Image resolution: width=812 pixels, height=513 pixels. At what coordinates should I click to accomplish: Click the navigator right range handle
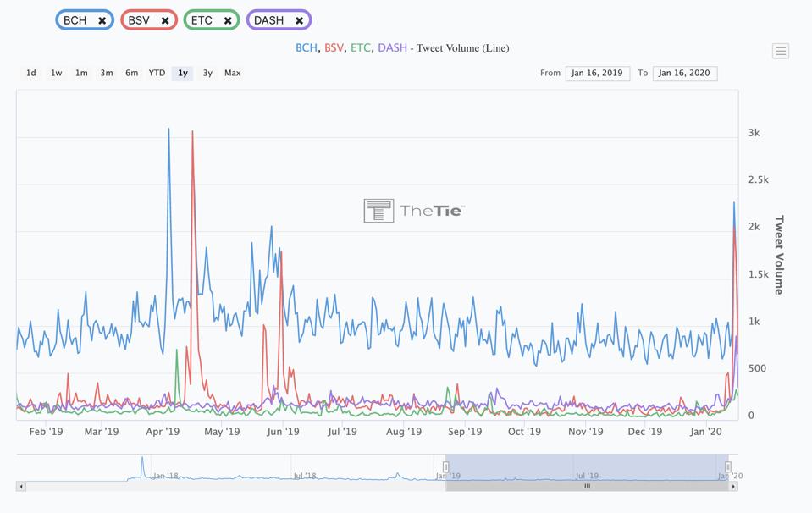[727, 467]
